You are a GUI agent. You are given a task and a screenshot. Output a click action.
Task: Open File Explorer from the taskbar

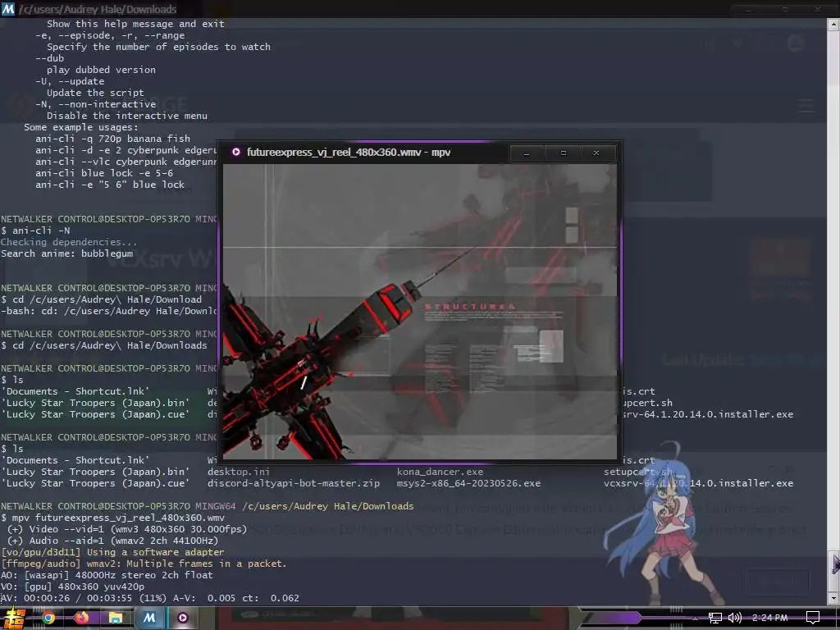click(115, 619)
